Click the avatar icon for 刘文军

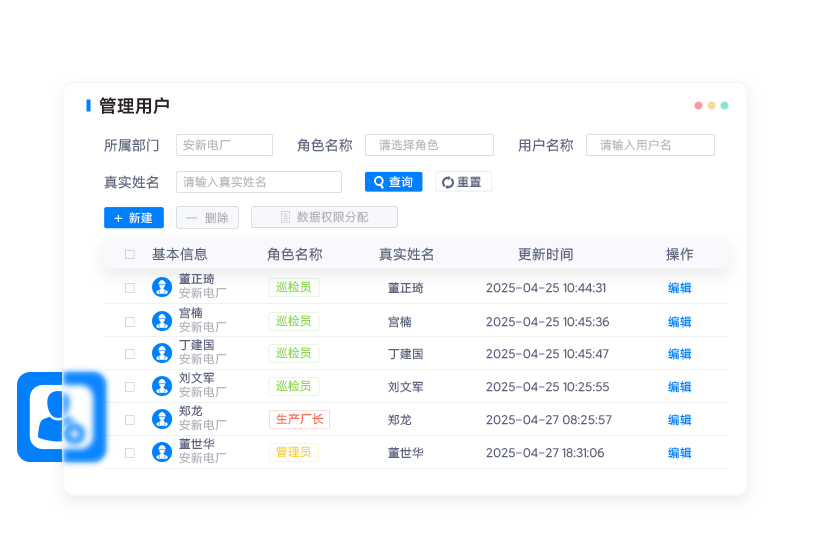click(162, 386)
